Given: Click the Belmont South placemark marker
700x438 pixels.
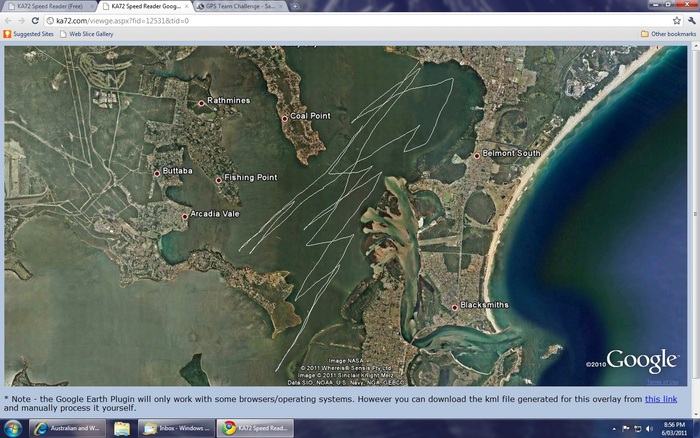Looking at the screenshot, I should click(477, 156).
